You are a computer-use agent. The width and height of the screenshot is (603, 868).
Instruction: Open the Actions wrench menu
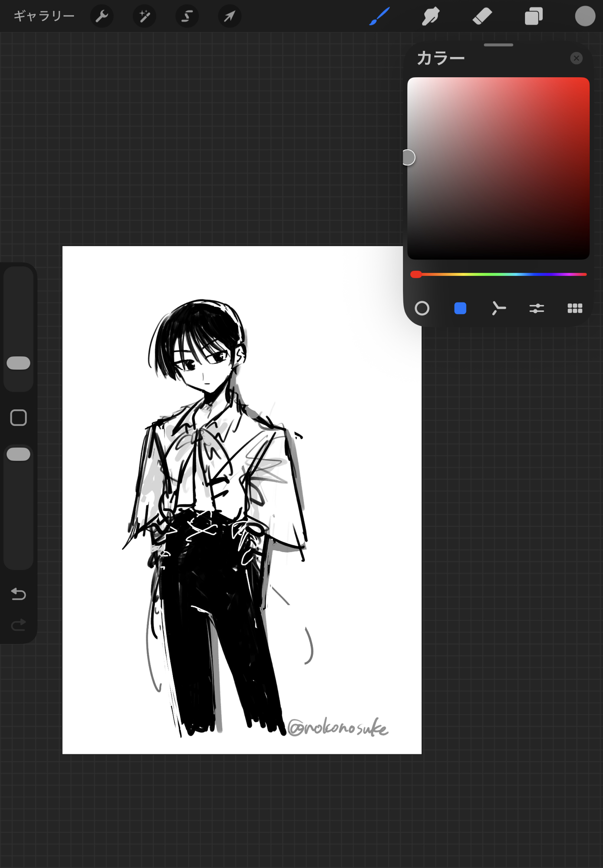click(x=102, y=16)
